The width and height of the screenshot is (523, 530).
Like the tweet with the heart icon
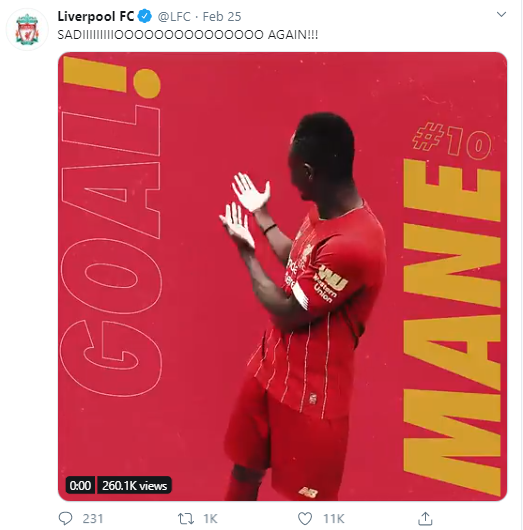305,518
